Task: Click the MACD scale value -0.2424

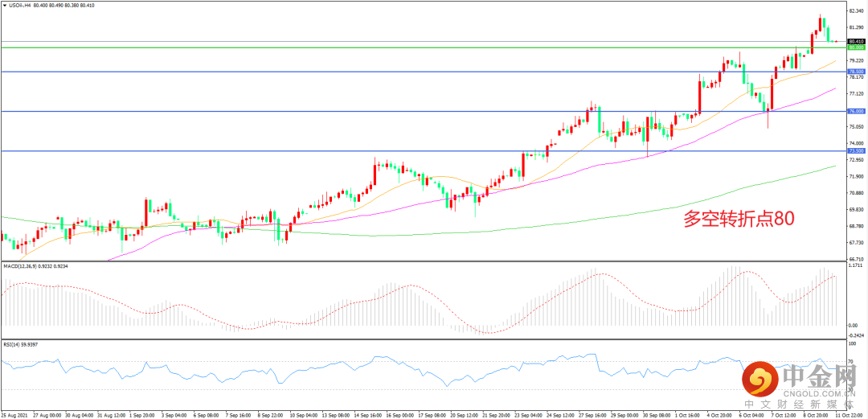Action: click(857, 335)
